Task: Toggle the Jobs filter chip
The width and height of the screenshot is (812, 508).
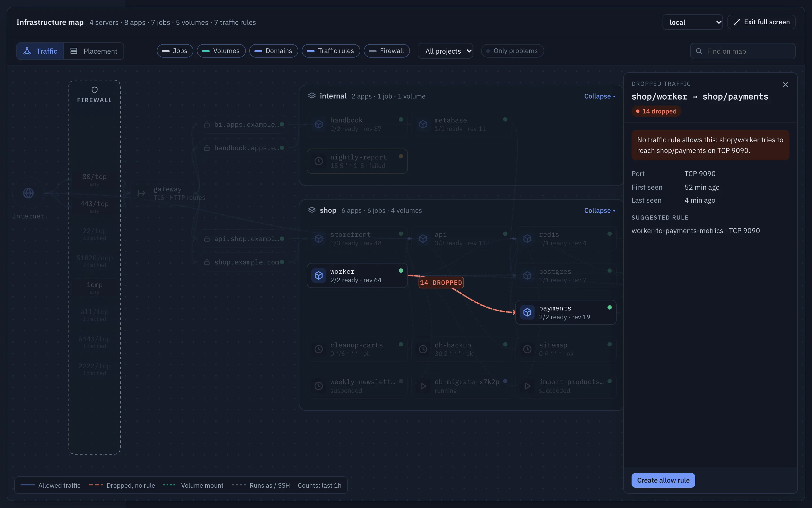Action: tap(175, 51)
